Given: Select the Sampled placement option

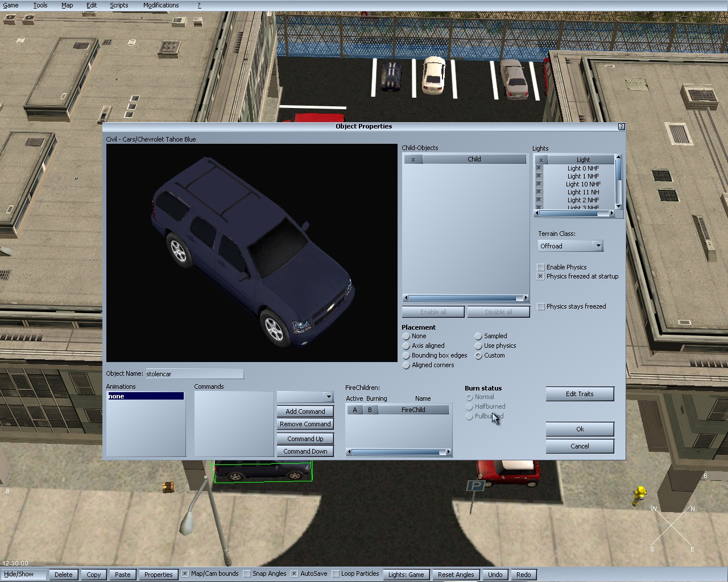Looking at the screenshot, I should coord(478,336).
